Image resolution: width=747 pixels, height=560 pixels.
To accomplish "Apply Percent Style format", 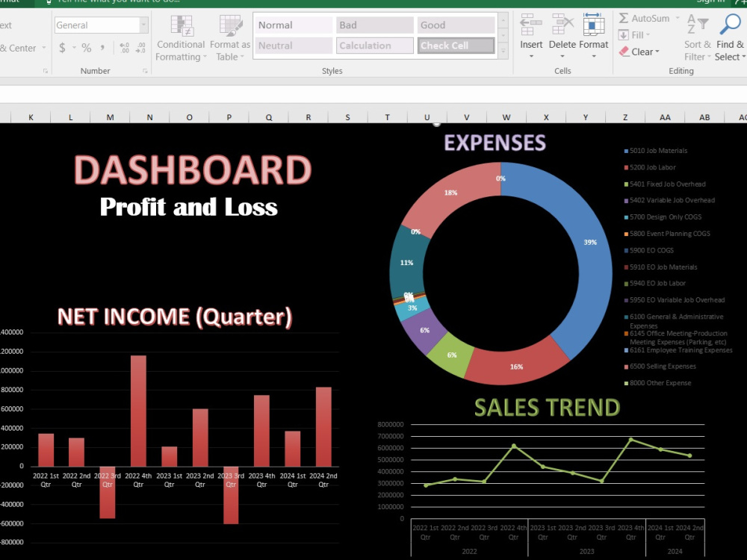I will [x=86, y=48].
